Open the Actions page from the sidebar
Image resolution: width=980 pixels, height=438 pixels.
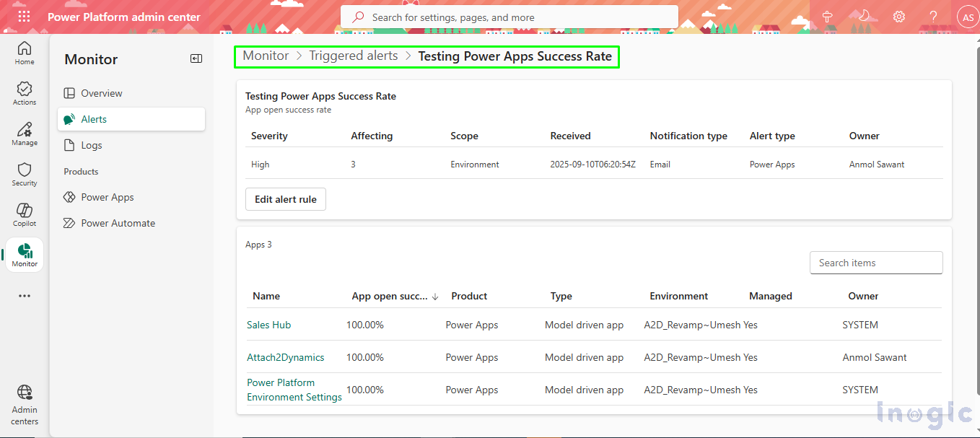[24, 92]
